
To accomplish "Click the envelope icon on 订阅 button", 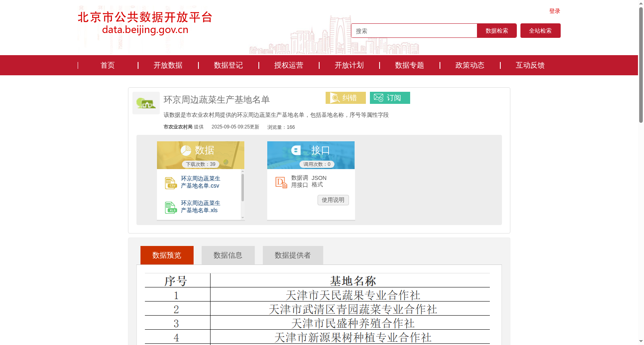I will [378, 98].
